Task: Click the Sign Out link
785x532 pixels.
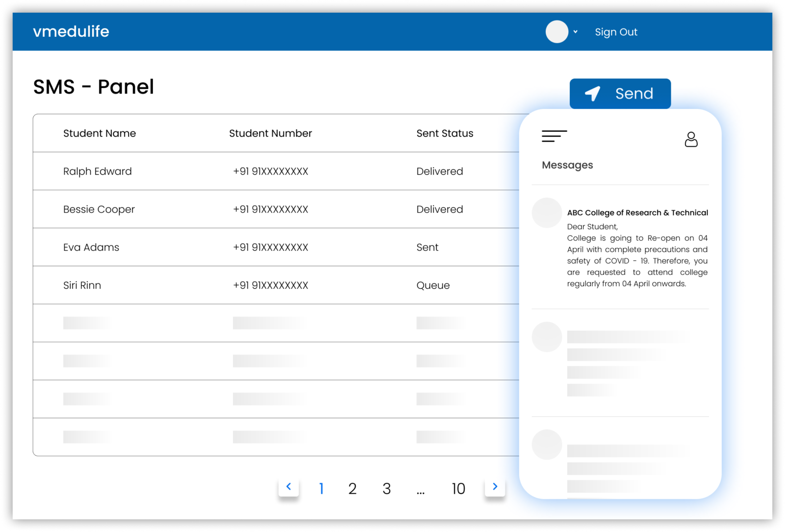Action: tap(616, 32)
